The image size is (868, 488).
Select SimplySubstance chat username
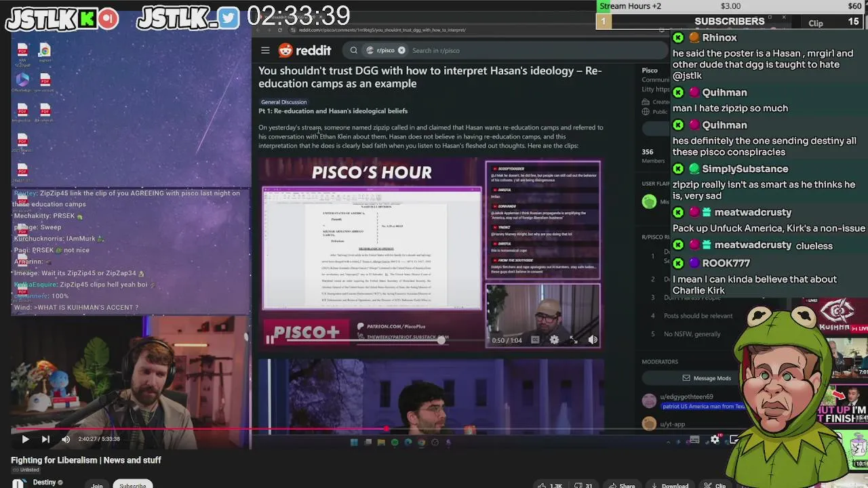tap(745, 169)
